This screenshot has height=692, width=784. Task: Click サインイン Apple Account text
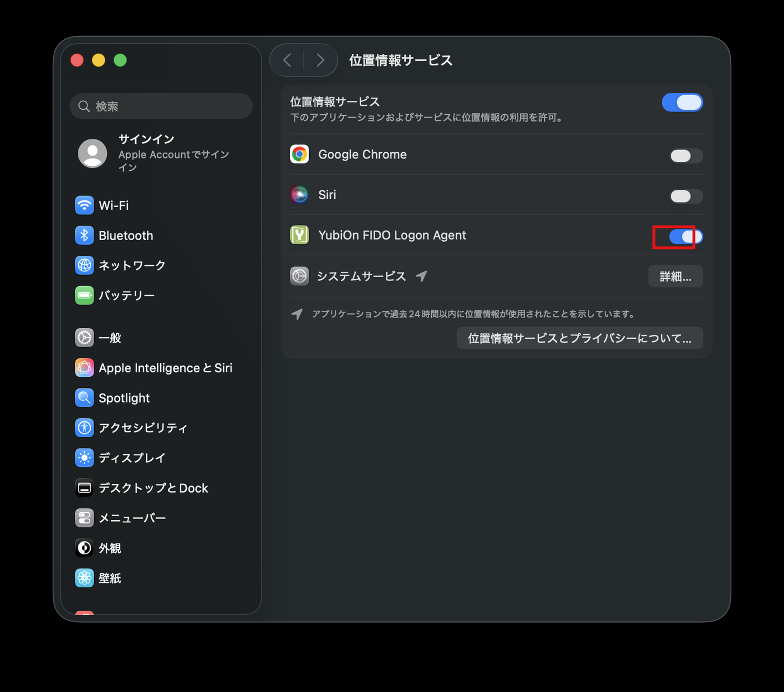(174, 153)
